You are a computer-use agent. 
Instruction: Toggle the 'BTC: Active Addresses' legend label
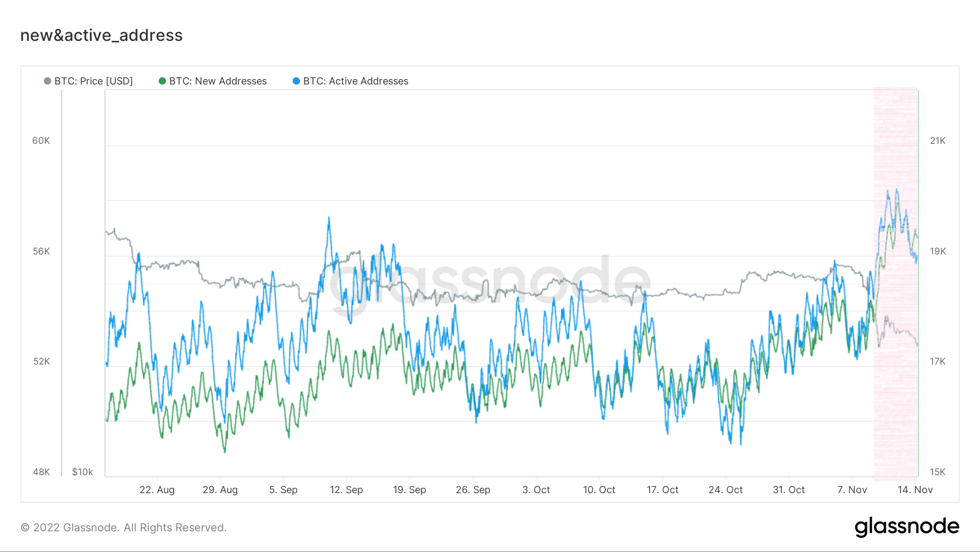click(x=356, y=81)
